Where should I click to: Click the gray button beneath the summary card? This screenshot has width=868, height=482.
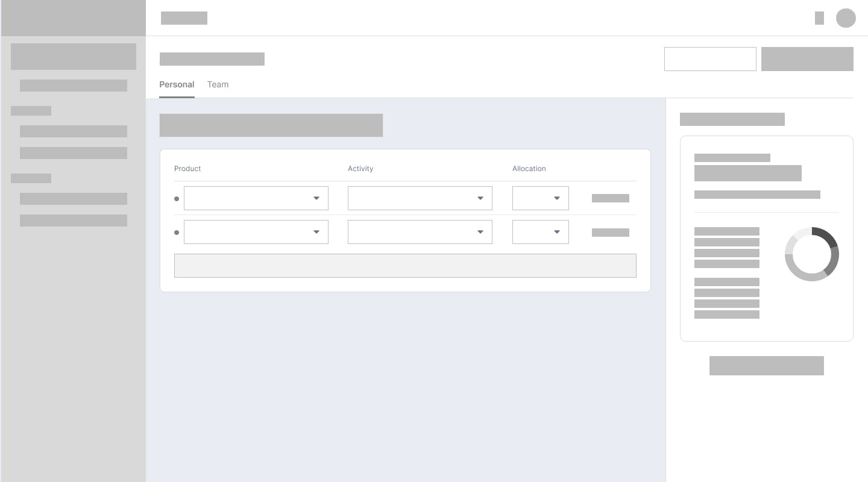[x=767, y=366]
